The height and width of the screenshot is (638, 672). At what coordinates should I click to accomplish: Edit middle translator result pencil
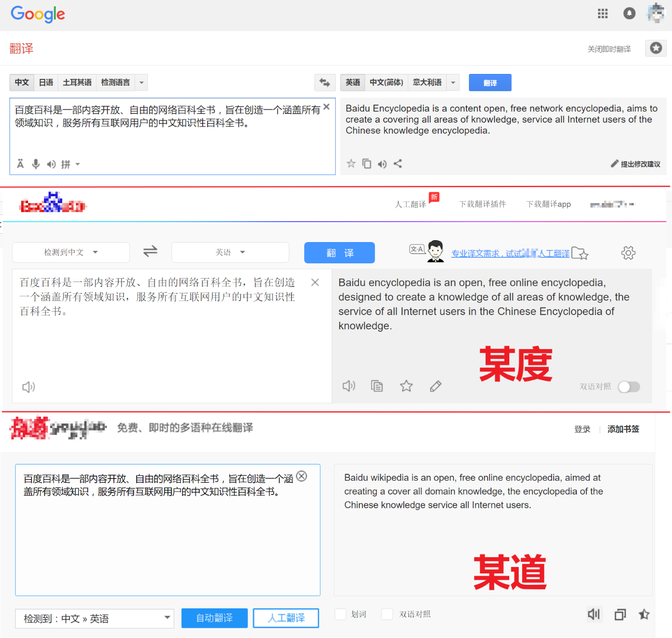coord(435,386)
